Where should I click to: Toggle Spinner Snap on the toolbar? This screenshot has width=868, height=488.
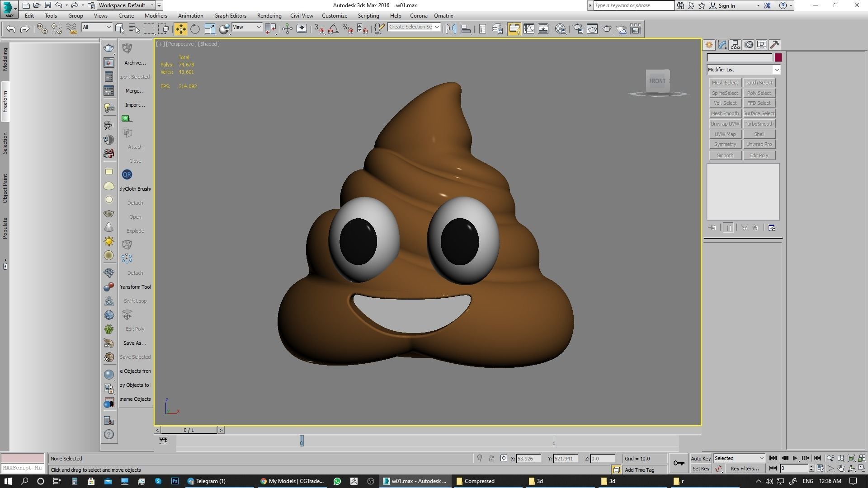tap(363, 29)
